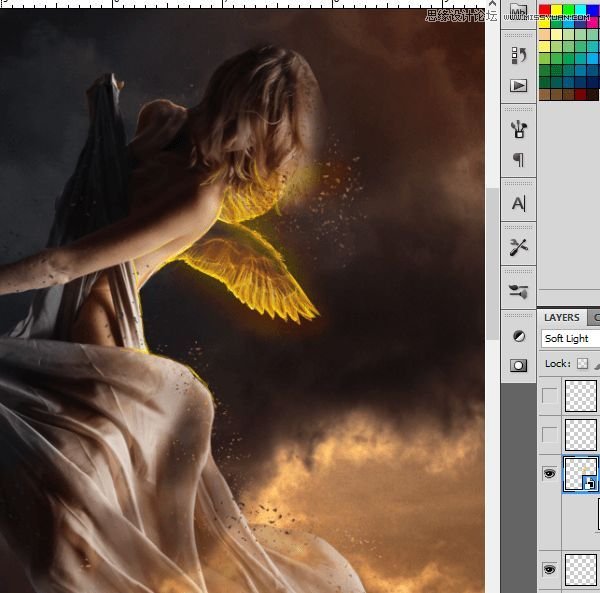Show the topmost hidden layer
Viewport: 600px width, 593px height.
549,396
